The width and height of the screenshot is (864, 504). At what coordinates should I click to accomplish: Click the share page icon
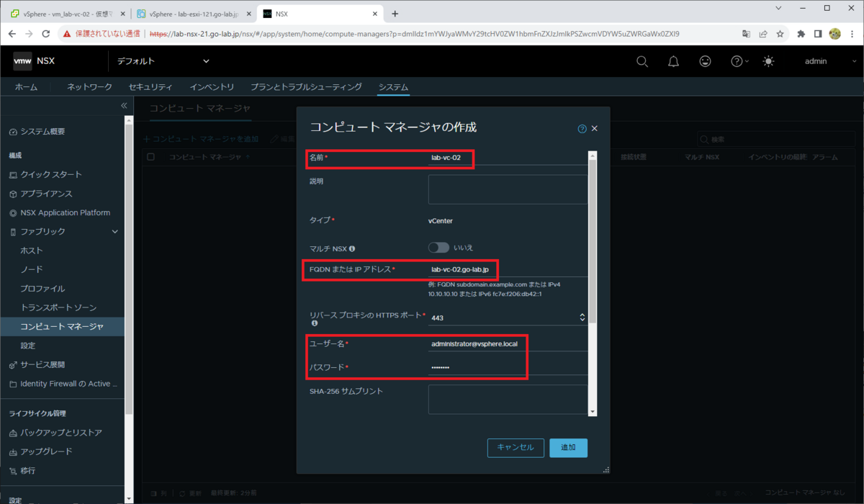(763, 34)
